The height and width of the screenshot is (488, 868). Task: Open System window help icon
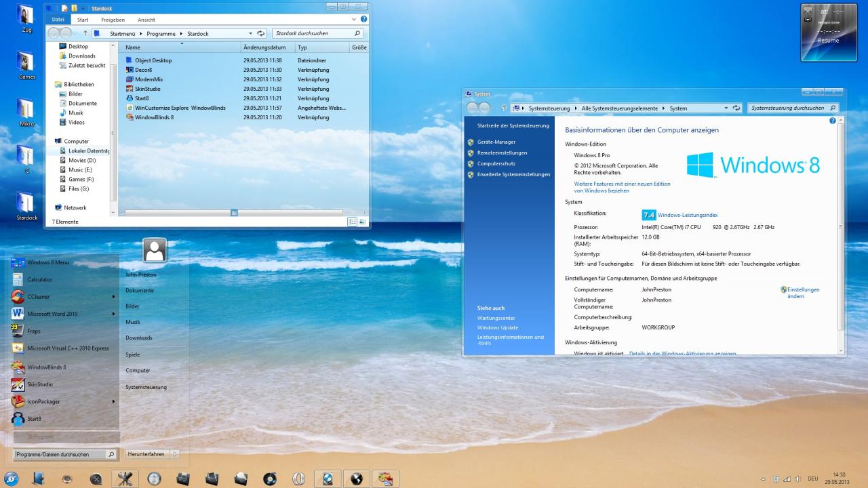pyautogui.click(x=833, y=121)
